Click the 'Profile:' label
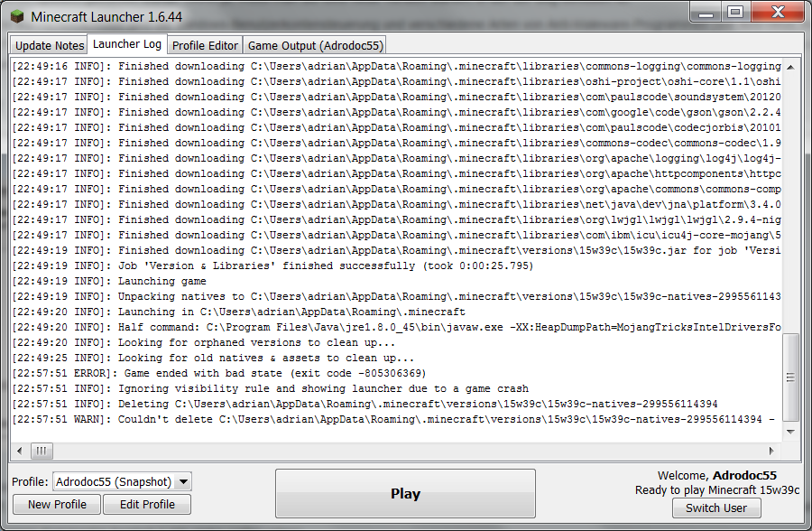812x531 pixels. [x=30, y=481]
